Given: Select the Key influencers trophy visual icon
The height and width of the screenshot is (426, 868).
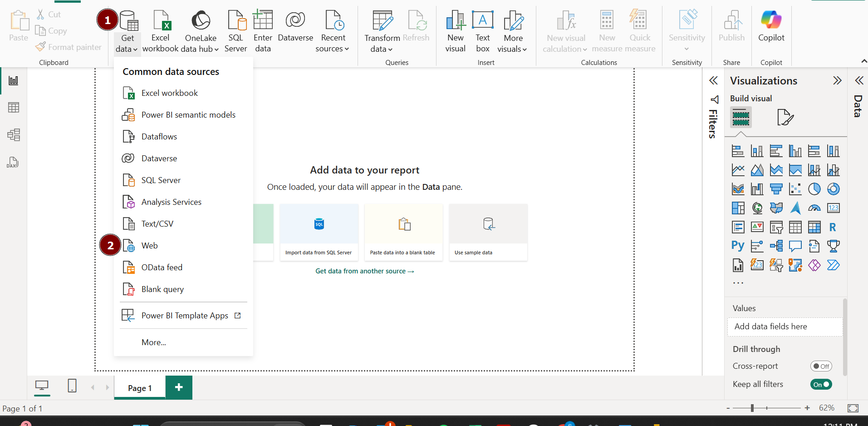Looking at the screenshot, I should [x=834, y=246].
